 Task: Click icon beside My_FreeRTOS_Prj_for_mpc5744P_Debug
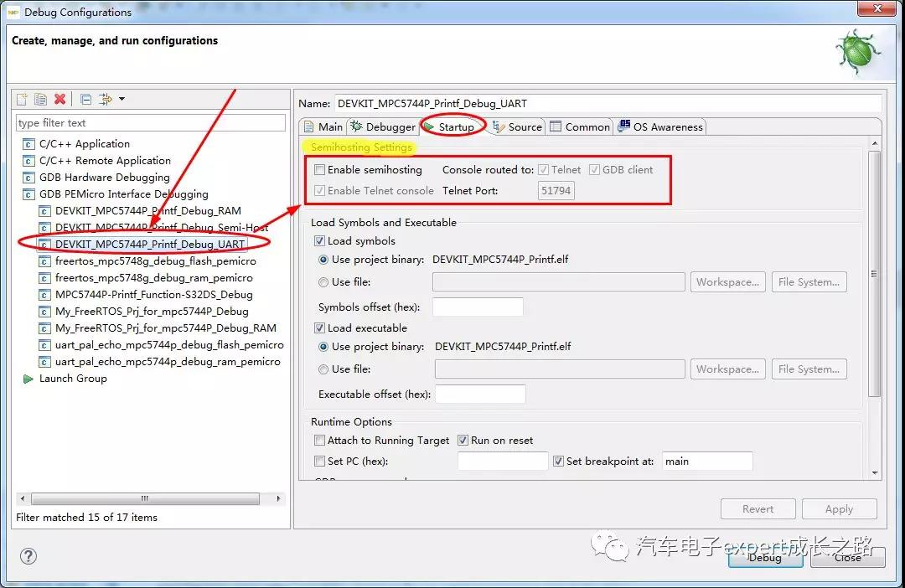click(44, 312)
